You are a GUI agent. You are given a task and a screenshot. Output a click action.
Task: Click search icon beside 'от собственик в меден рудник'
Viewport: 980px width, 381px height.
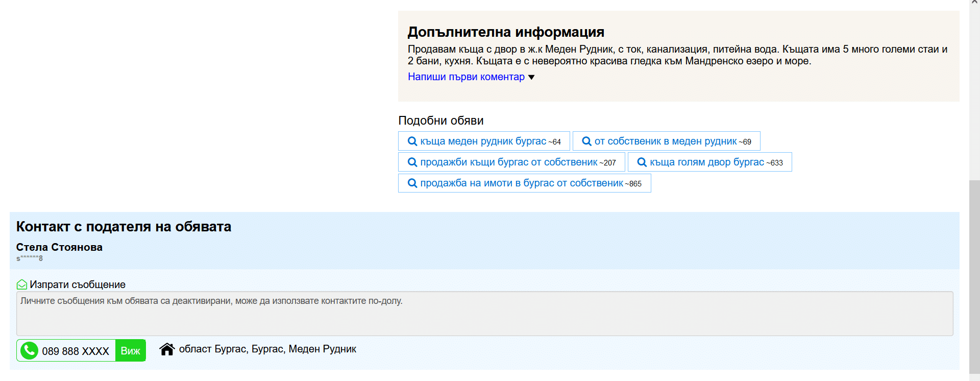tap(586, 141)
